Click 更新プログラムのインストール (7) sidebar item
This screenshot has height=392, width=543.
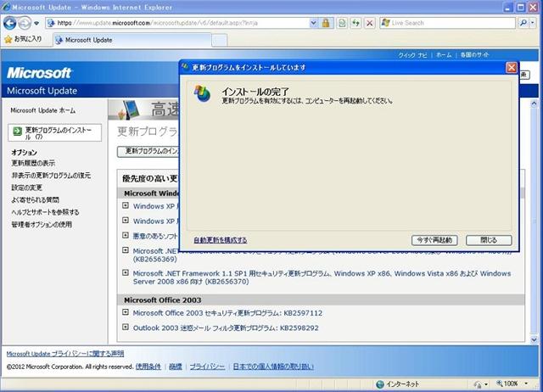pyautogui.click(x=54, y=132)
